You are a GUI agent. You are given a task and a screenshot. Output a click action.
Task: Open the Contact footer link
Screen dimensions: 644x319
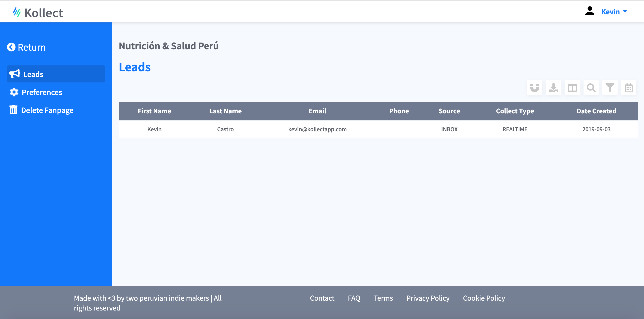(x=322, y=298)
